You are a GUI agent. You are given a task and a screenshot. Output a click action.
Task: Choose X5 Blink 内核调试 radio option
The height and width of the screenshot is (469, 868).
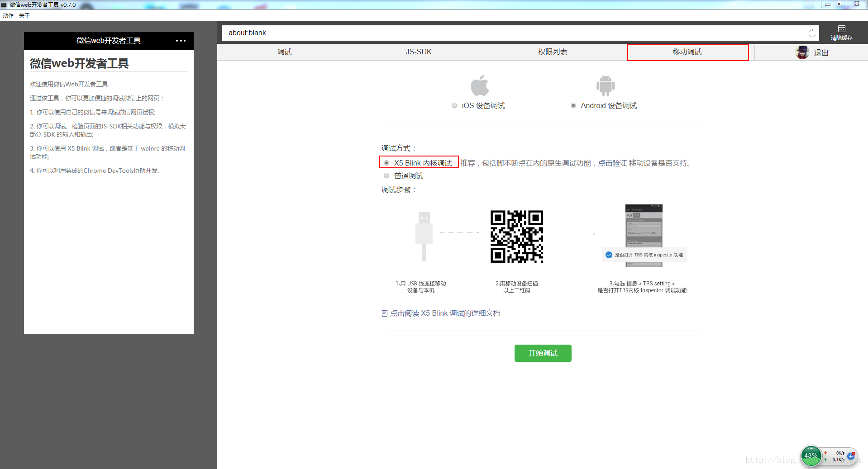[386, 163]
